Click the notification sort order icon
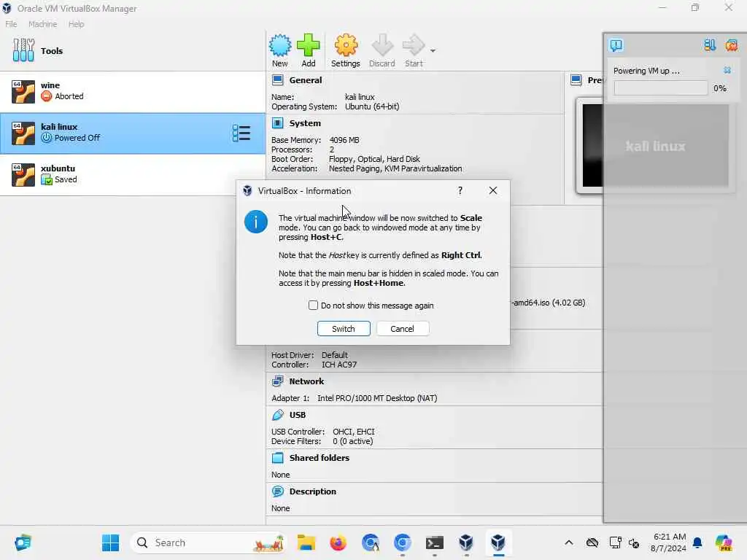This screenshot has width=747, height=560. click(x=709, y=45)
